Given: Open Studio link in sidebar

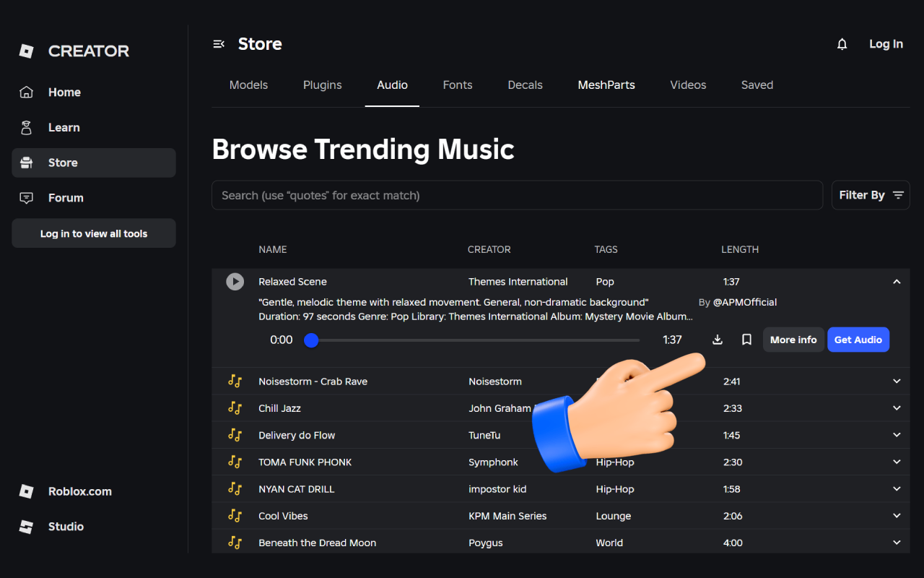Looking at the screenshot, I should 94,527.
